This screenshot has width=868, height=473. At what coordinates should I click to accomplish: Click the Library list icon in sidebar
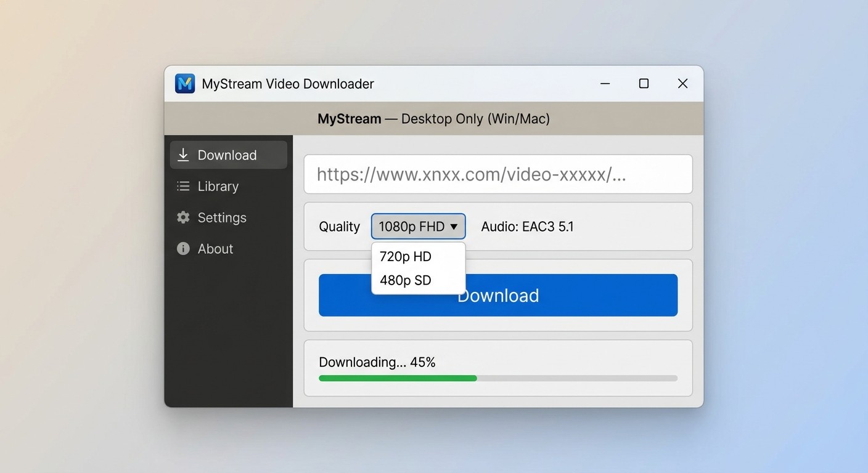[x=183, y=186]
